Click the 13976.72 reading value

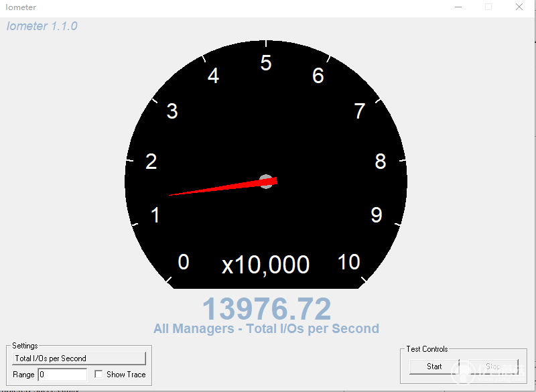click(267, 309)
